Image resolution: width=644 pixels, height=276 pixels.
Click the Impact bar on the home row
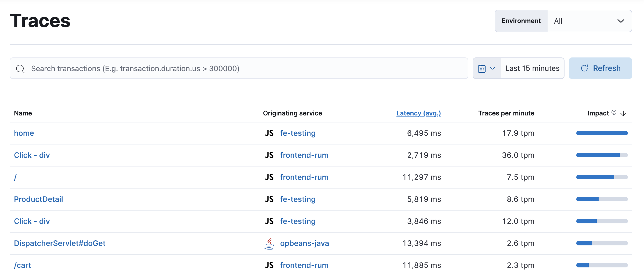pyautogui.click(x=602, y=133)
